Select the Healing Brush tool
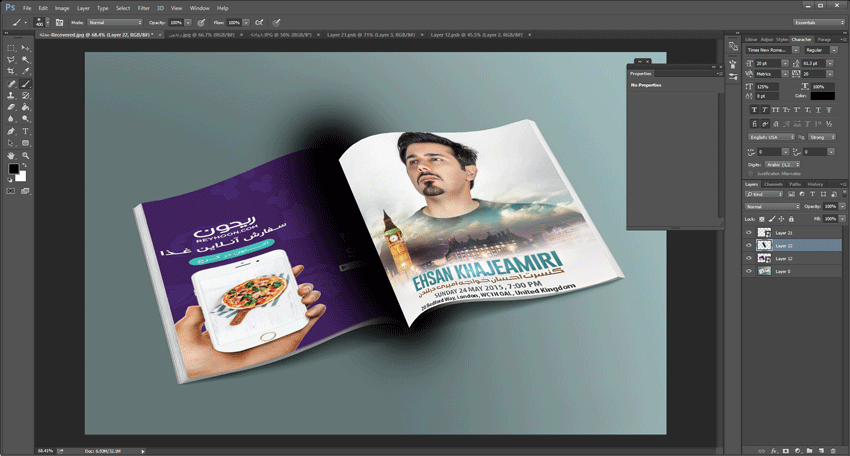This screenshot has width=850, height=456. point(11,84)
